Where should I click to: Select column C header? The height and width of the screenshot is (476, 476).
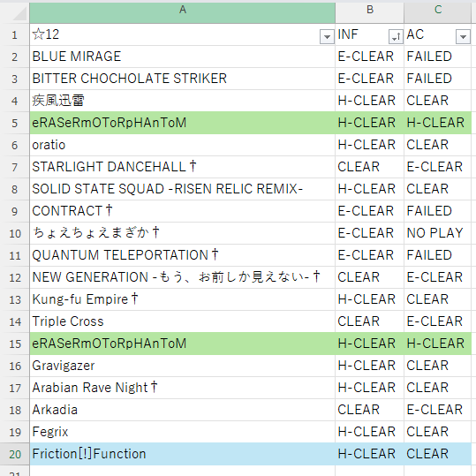(438, 12)
